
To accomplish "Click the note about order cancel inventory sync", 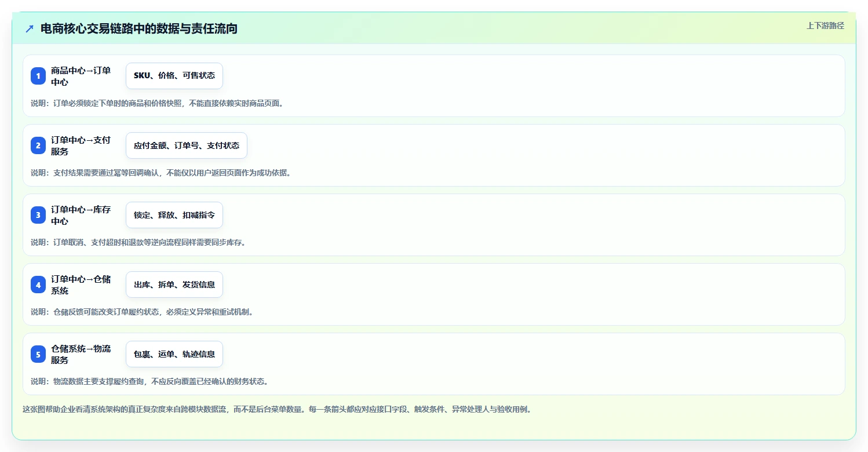I will 138,242.
